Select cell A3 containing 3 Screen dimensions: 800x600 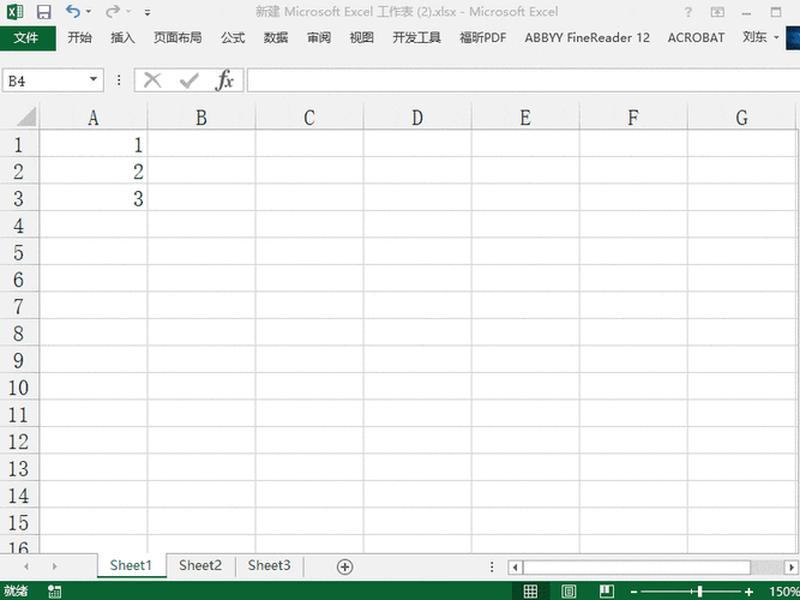pyautogui.click(x=93, y=198)
